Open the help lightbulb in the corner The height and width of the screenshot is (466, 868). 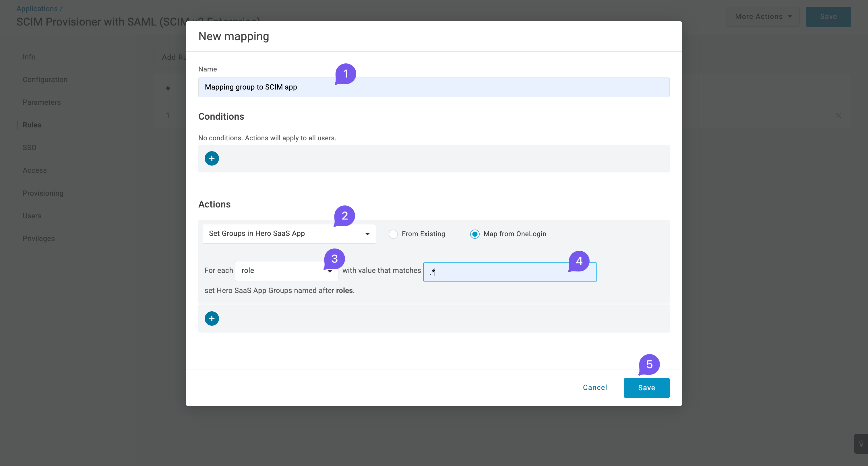click(x=861, y=443)
